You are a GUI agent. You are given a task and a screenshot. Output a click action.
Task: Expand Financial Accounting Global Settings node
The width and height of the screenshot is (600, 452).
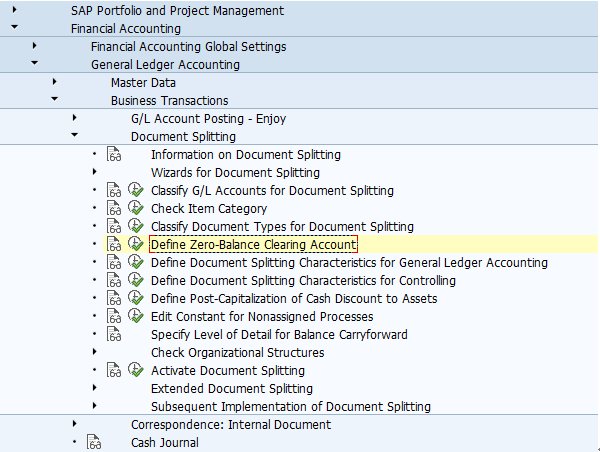click(x=34, y=46)
